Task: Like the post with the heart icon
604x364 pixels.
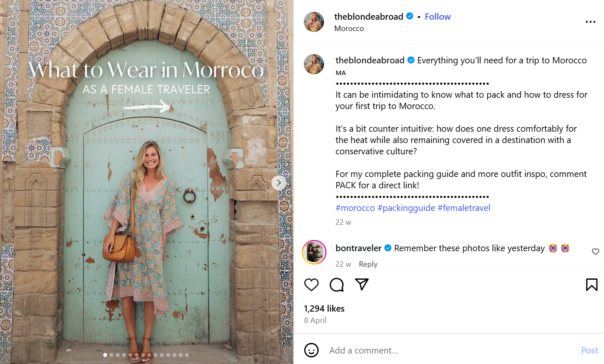Action: [x=311, y=285]
